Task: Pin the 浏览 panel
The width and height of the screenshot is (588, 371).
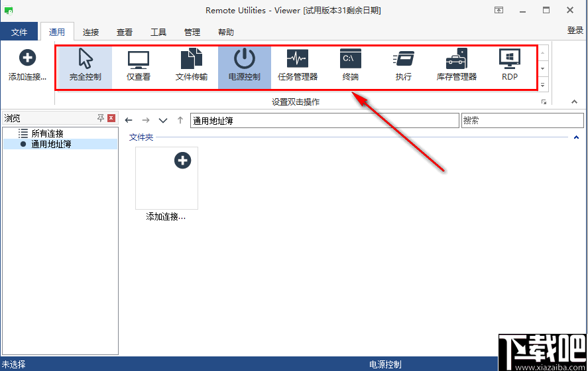Action: pyautogui.click(x=101, y=118)
